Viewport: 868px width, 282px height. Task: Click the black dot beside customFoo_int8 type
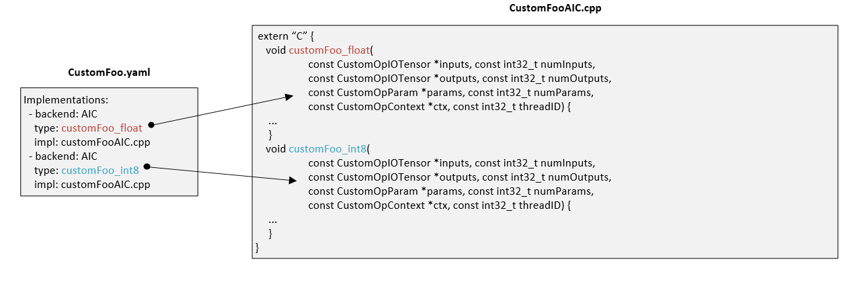pos(146,166)
